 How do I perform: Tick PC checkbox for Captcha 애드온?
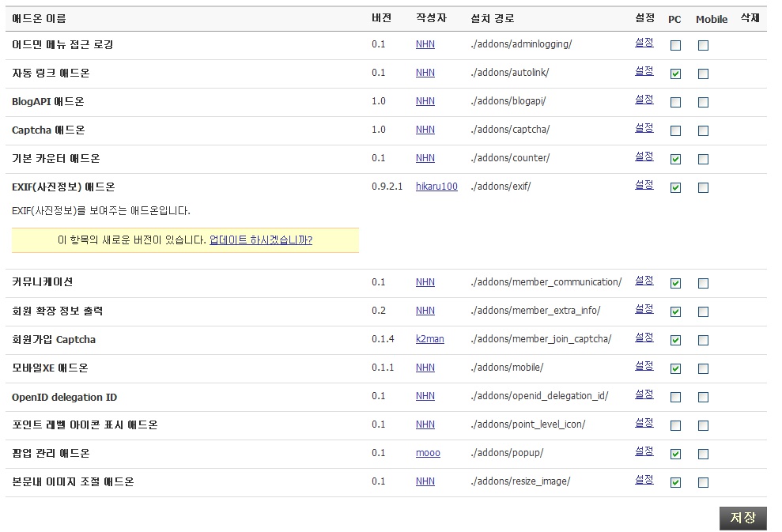click(675, 130)
